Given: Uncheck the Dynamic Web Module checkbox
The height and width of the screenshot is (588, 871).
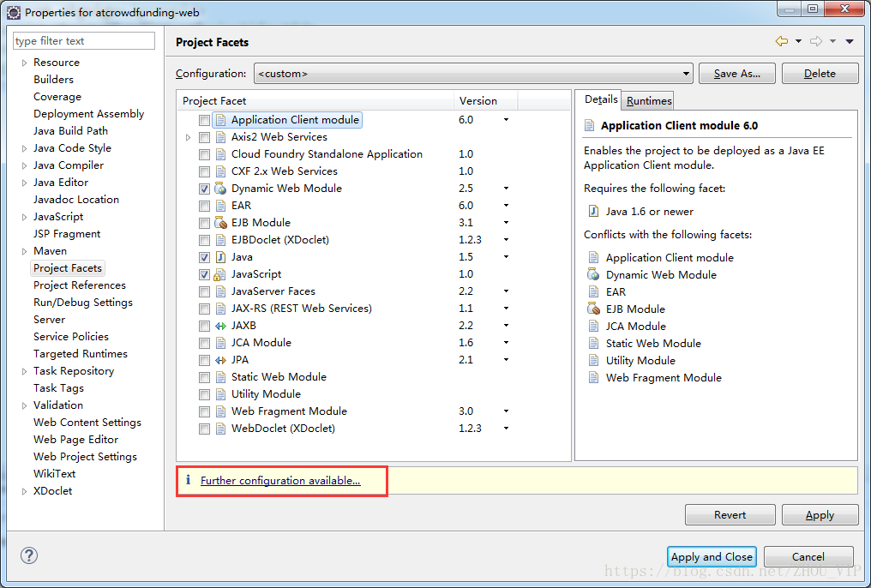Looking at the screenshot, I should [204, 189].
